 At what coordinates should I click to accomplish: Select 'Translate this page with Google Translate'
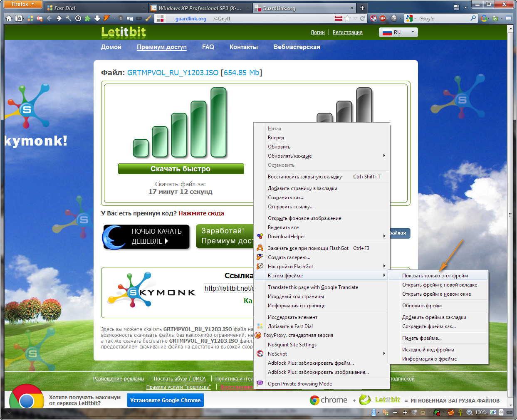322,287
